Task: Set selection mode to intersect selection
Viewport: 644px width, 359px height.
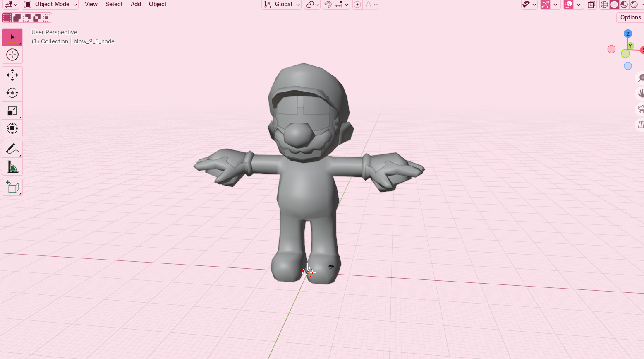Action: click(47, 18)
